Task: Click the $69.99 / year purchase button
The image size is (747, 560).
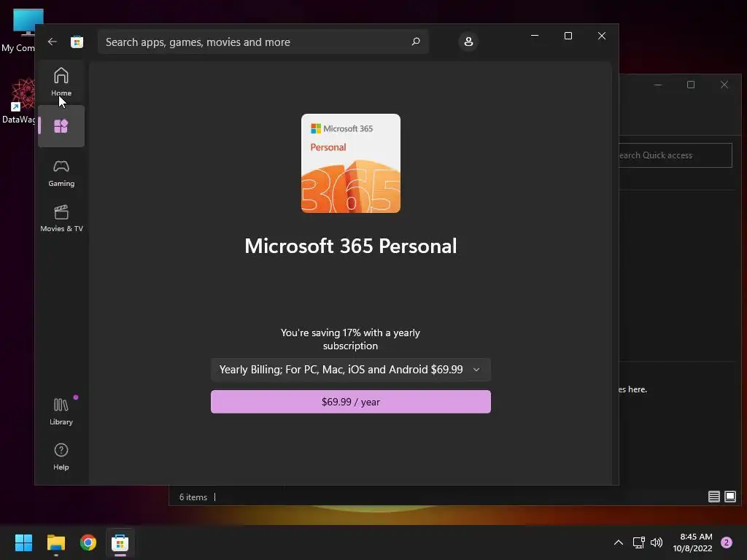Action: 351,402
